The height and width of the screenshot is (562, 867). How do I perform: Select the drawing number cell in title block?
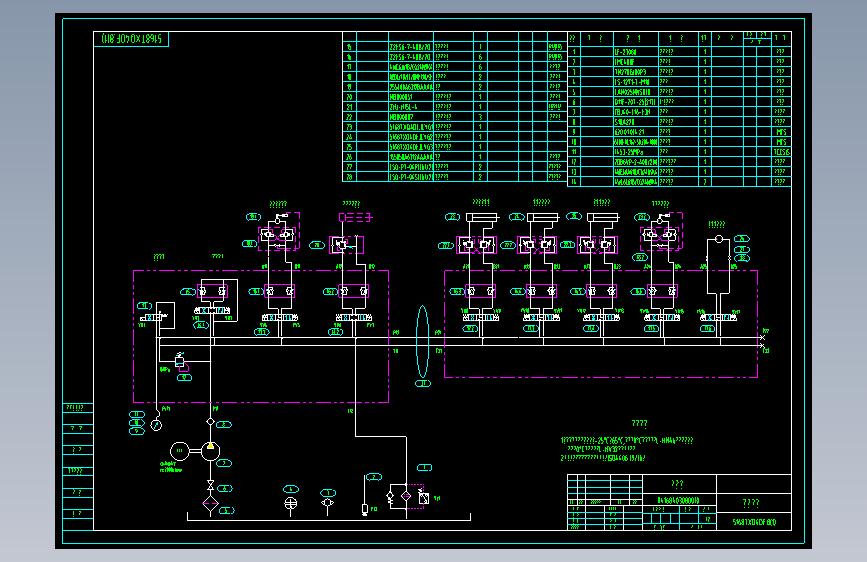754,522
